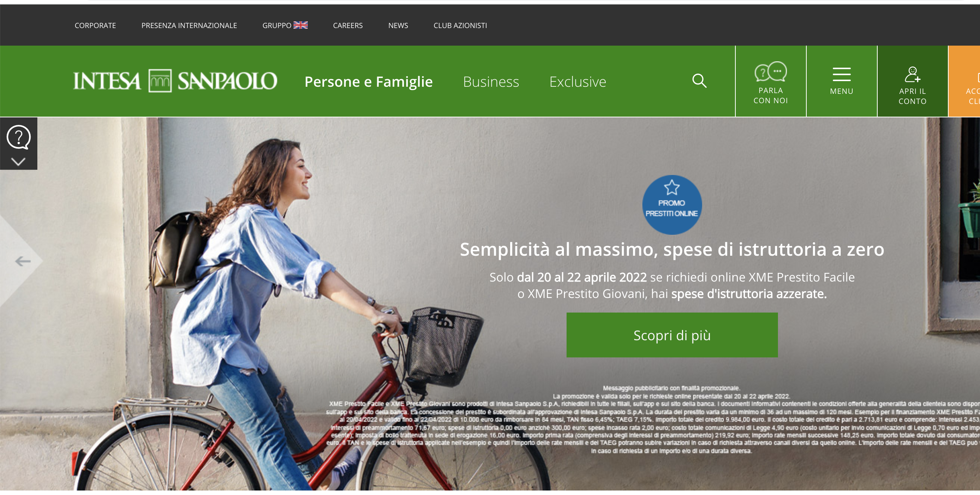This screenshot has width=980, height=495.
Task: Open the Careers link
Action: (348, 25)
